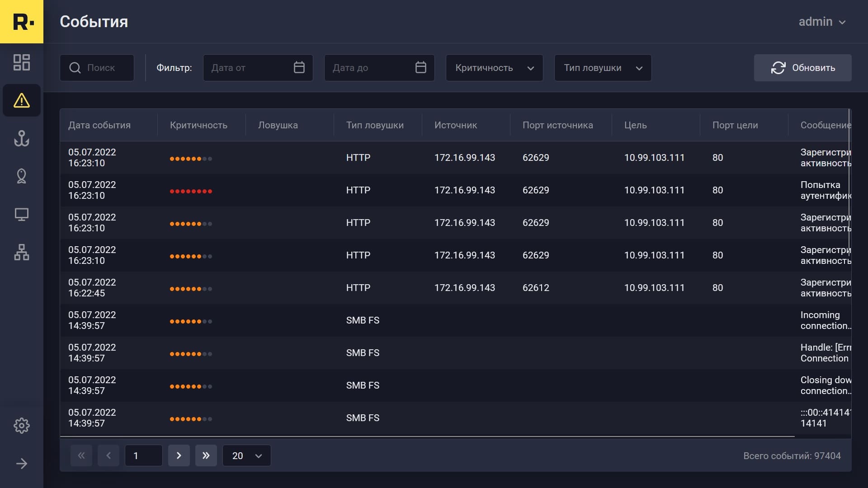Jump to the first page
The width and height of the screenshot is (868, 488).
coord(81,455)
